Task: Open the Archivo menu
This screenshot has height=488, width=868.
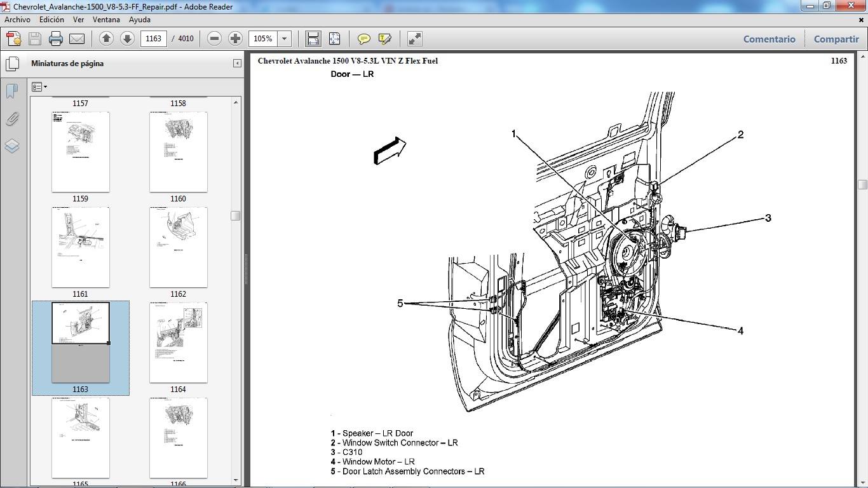Action: (x=17, y=20)
